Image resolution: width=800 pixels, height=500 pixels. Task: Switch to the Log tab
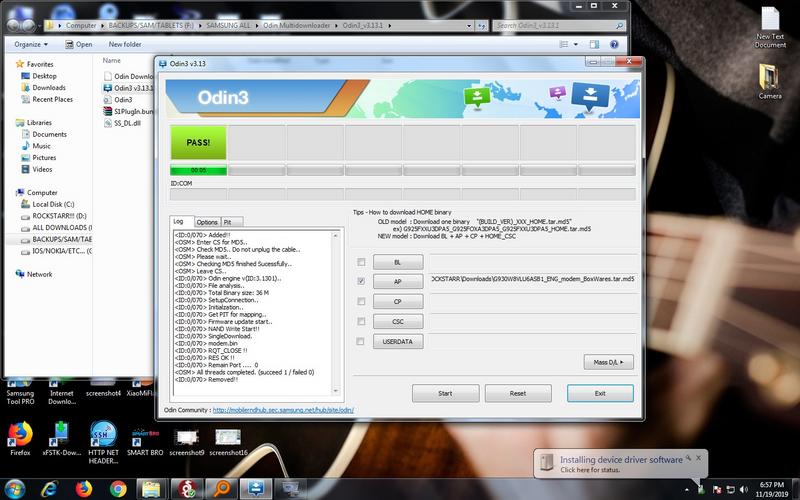point(181,221)
